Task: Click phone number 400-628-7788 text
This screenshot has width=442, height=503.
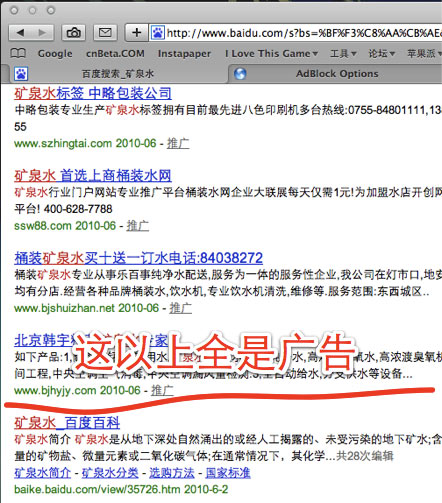Action: [78, 209]
